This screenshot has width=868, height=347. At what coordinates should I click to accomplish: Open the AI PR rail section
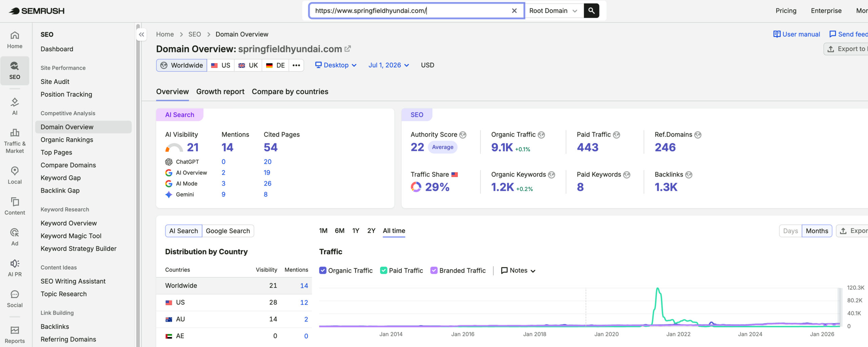[15, 268]
